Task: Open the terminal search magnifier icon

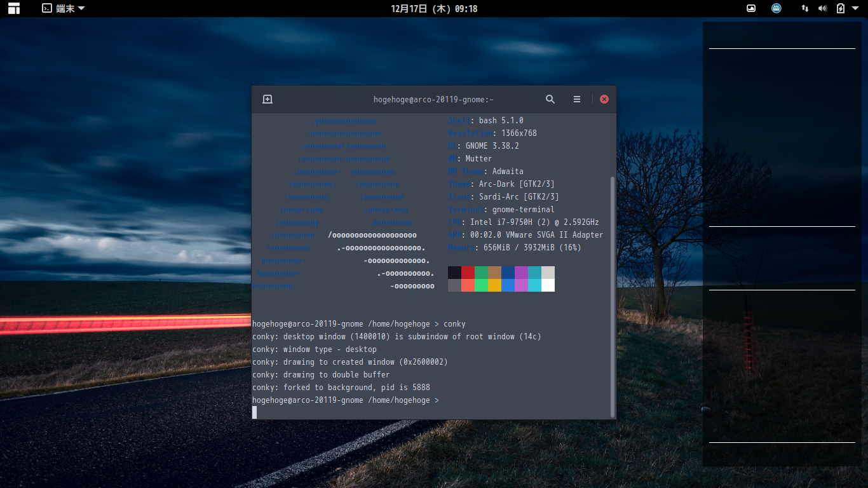Action: (550, 99)
